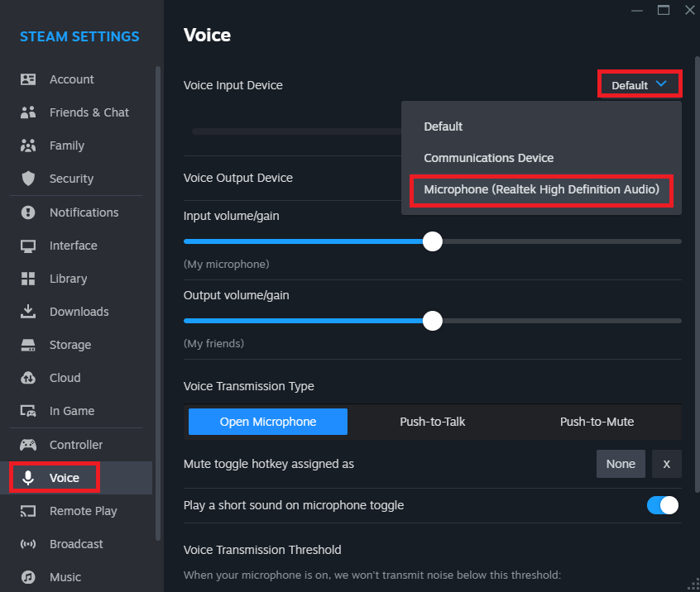Select the Voice microphone sidebar icon
700x592 pixels.
coord(29,478)
